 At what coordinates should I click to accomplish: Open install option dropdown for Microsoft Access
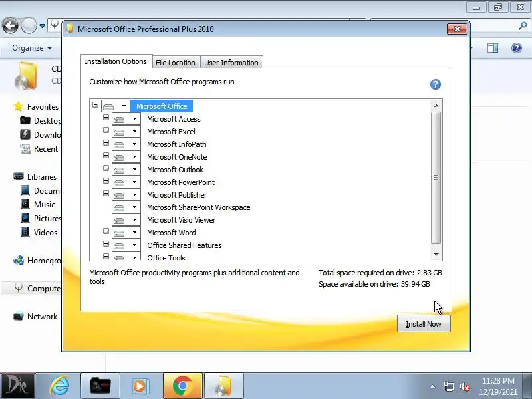click(135, 119)
